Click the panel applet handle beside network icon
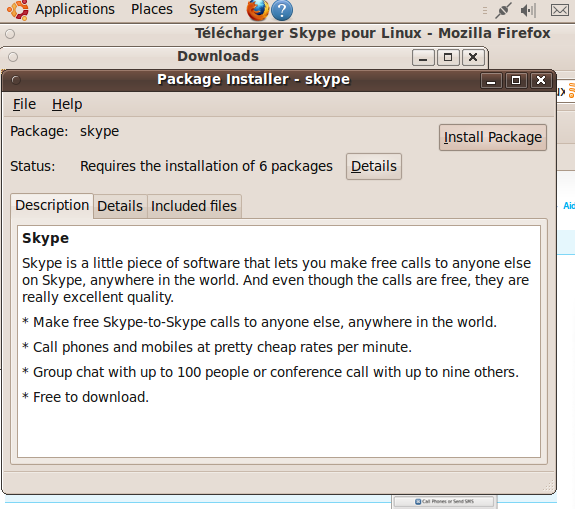This screenshot has height=509, width=575. point(485,10)
